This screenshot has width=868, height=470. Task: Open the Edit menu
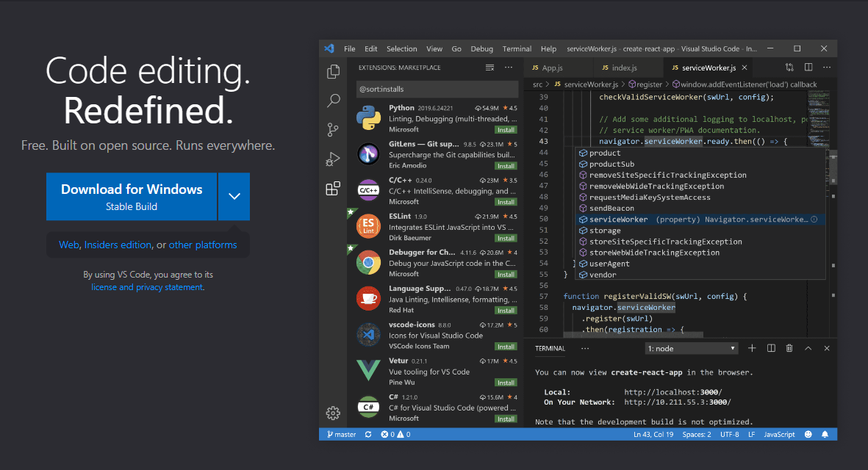click(371, 48)
